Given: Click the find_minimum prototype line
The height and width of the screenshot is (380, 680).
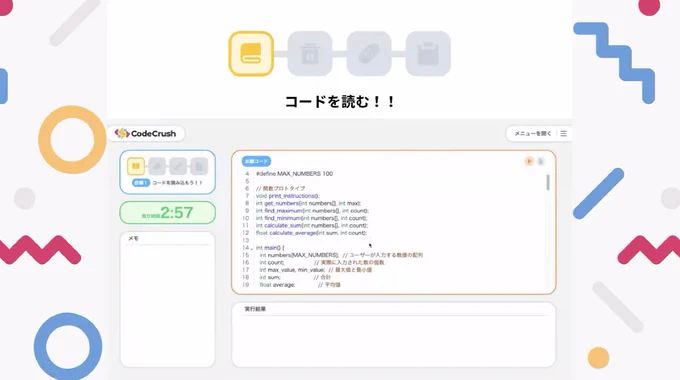Looking at the screenshot, I should click(311, 218).
